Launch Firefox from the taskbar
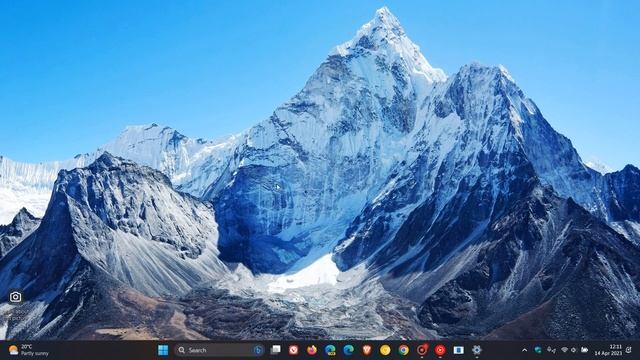The width and height of the screenshot is (640, 360). coord(312,350)
